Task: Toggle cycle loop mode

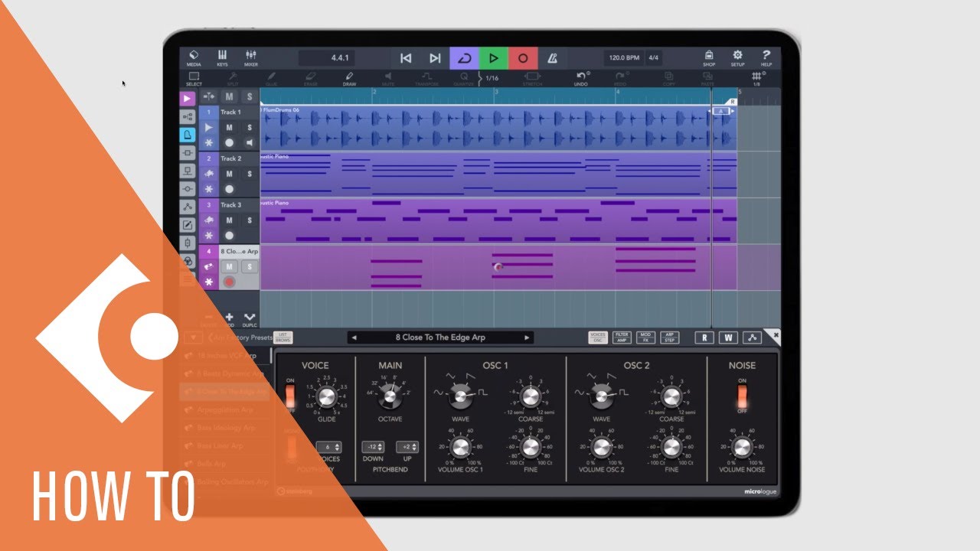Action: tap(464, 58)
